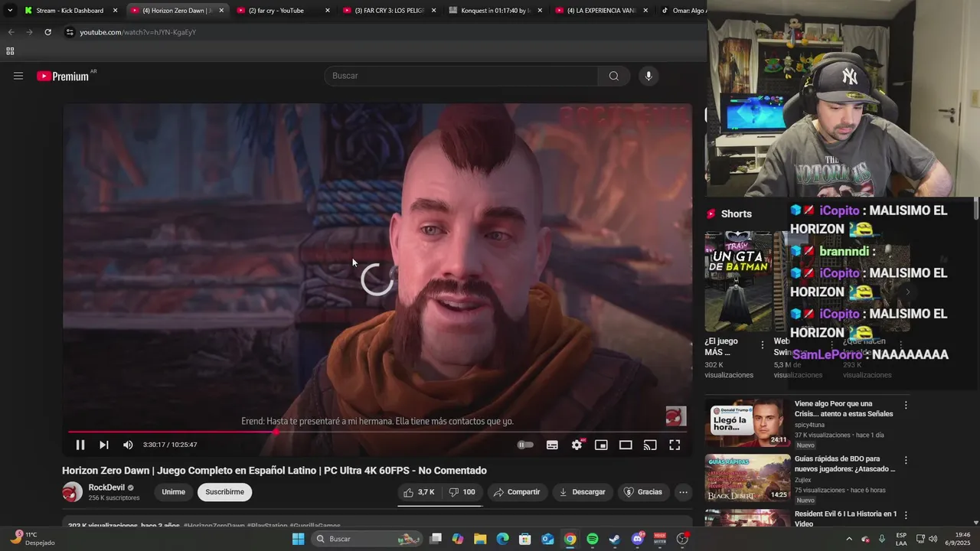Cast the video to a TV
Viewport: 980px width, 551px height.
[650, 445]
